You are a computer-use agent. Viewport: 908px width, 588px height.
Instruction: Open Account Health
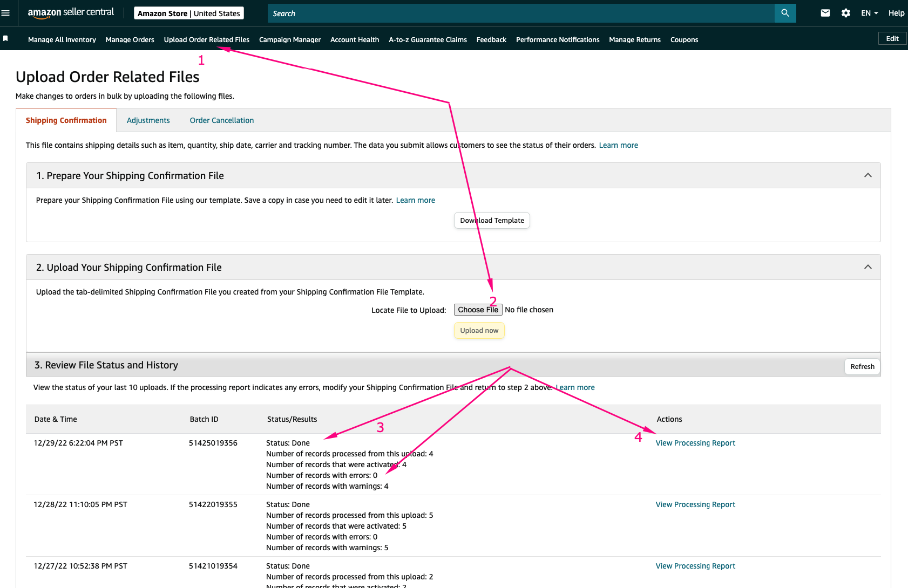point(355,39)
